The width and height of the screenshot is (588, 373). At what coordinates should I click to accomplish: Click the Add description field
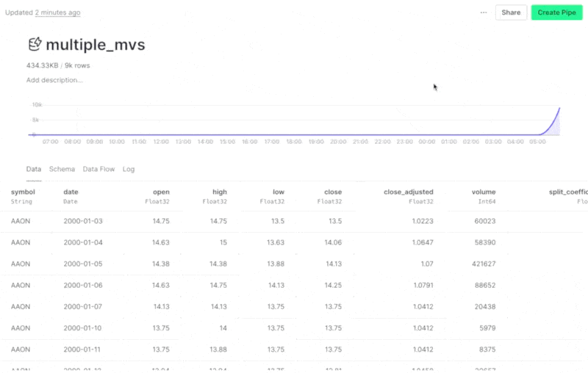click(x=54, y=80)
